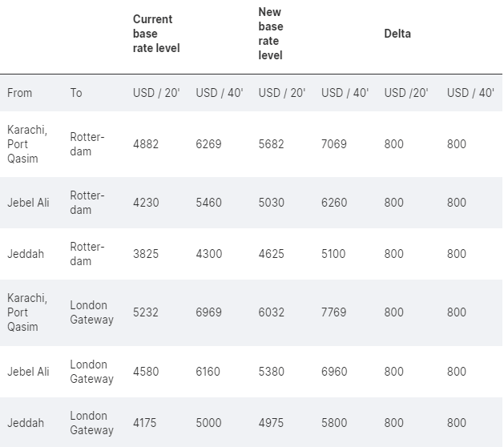Select the 4230 current rate cell
Image resolution: width=504 pixels, height=447 pixels.
point(146,203)
